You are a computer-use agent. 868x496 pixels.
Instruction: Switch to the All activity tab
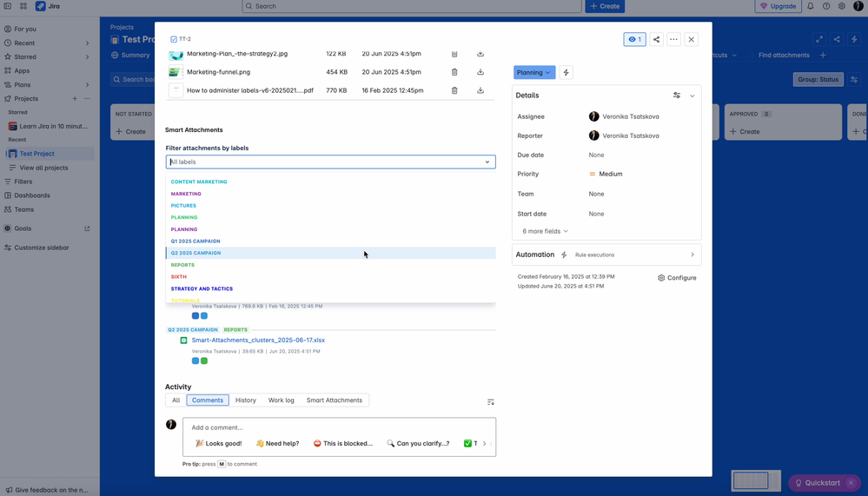tap(176, 400)
